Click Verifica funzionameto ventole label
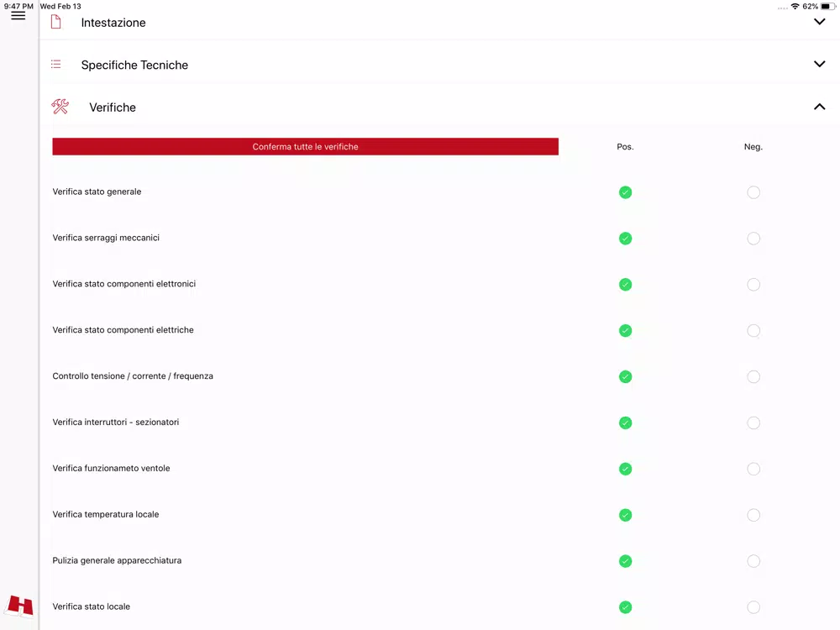Image resolution: width=840 pixels, height=630 pixels. point(112,468)
